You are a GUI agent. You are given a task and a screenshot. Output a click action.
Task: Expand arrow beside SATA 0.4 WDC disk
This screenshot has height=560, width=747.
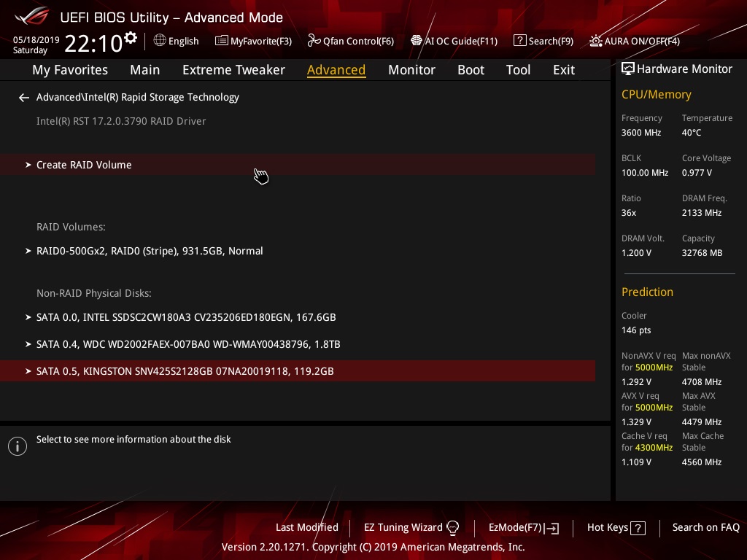tap(28, 344)
